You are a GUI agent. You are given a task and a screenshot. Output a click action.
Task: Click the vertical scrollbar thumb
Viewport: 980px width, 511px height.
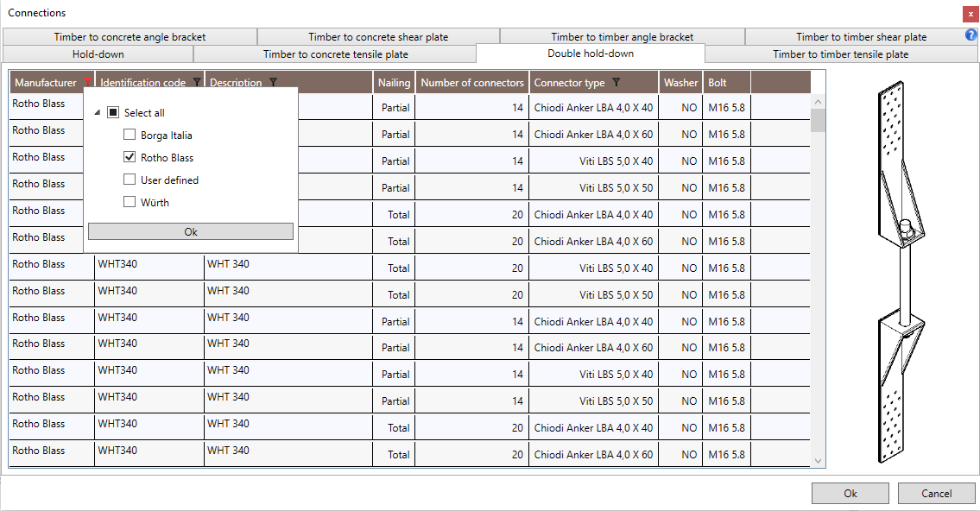(x=819, y=121)
